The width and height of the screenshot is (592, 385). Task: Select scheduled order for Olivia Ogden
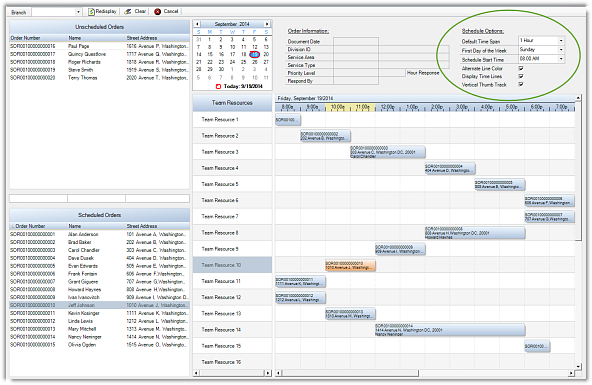tap(99, 345)
